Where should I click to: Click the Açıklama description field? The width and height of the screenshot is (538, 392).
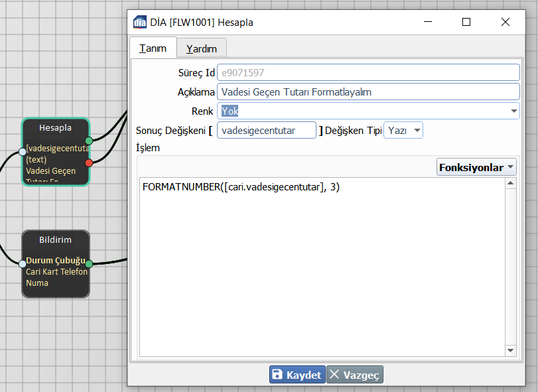click(x=368, y=92)
